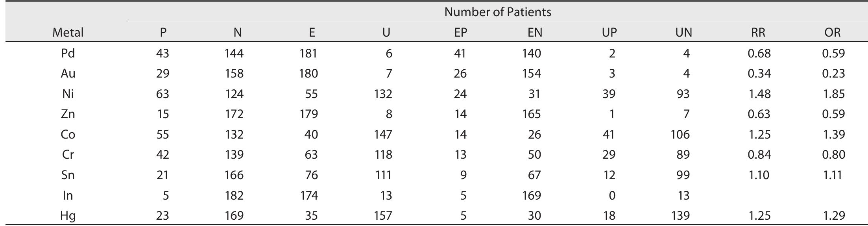This screenshot has height=226, width=868.
Task: Select the "OR" column header
Action: [832, 32]
